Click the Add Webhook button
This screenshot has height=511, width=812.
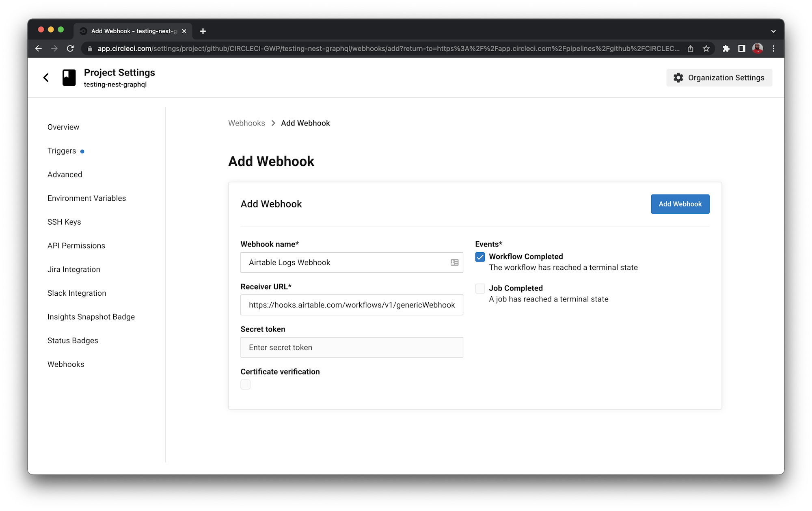click(x=680, y=204)
